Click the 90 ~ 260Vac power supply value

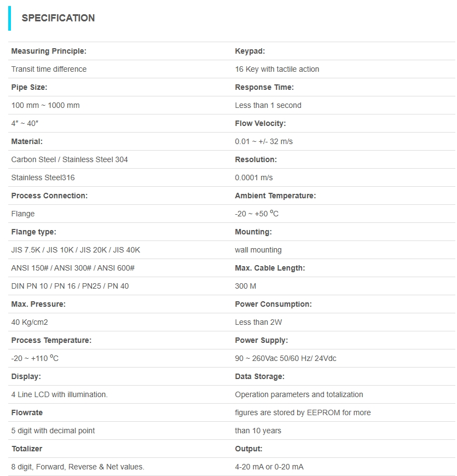pos(286,358)
